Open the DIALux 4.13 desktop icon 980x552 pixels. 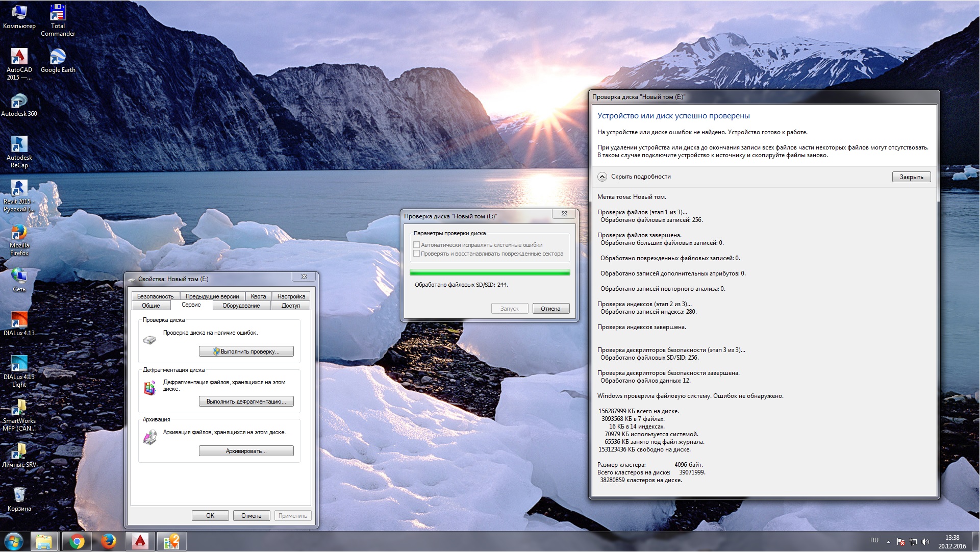(19, 320)
